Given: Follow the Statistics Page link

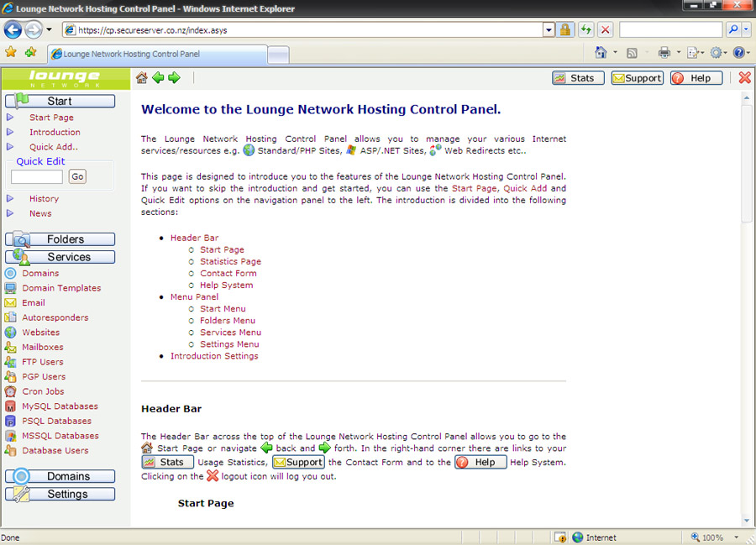Looking at the screenshot, I should [230, 261].
